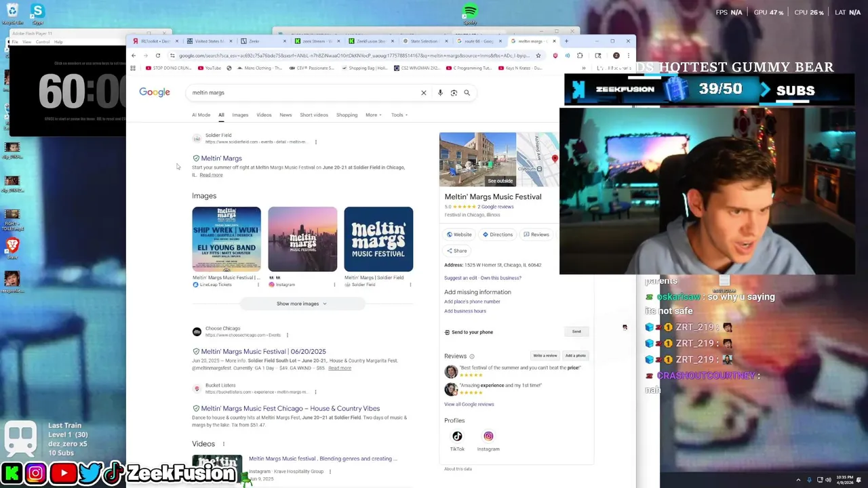Screen dimensions: 868x488
Task: Open the Ship Wrek Wuki lineup image thumbnail
Action: 226,239
